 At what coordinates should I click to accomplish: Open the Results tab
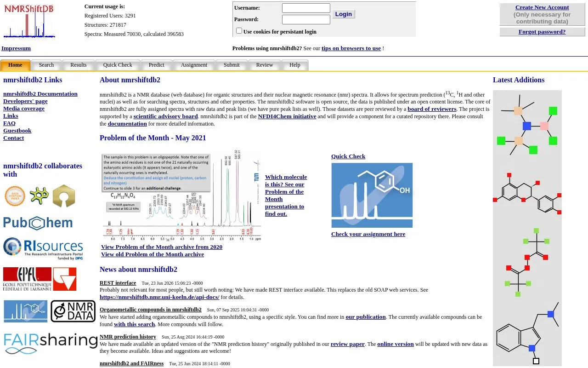tap(79, 65)
